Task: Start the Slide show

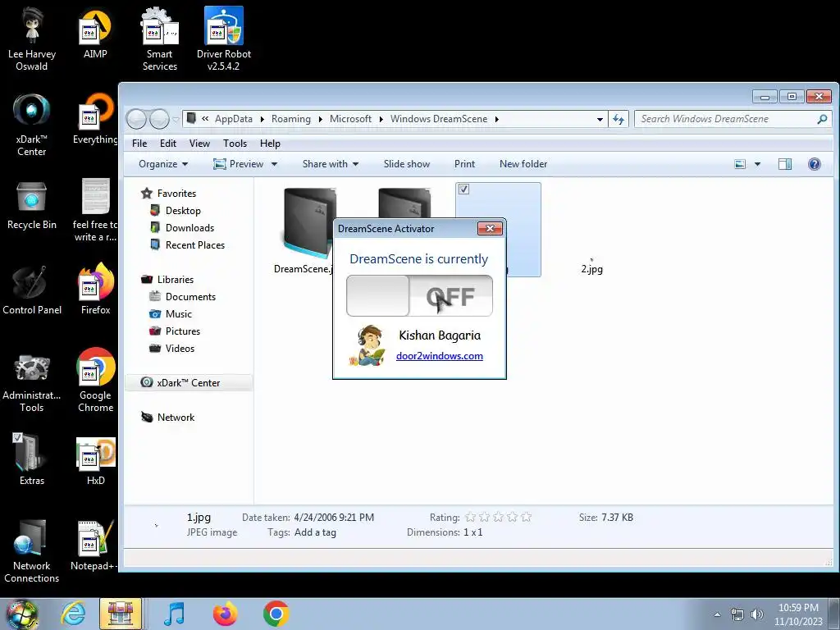Action: coord(407,164)
